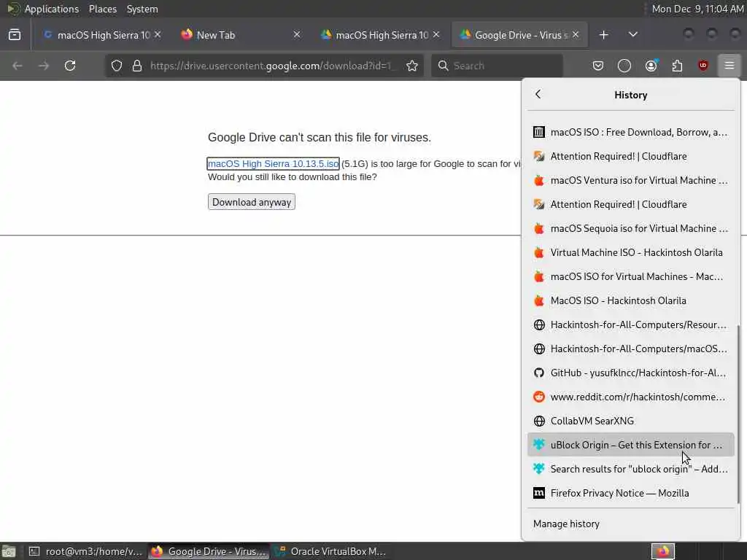Click Google Drive - Virus taskbar entry
747x560 pixels.
(x=209, y=551)
